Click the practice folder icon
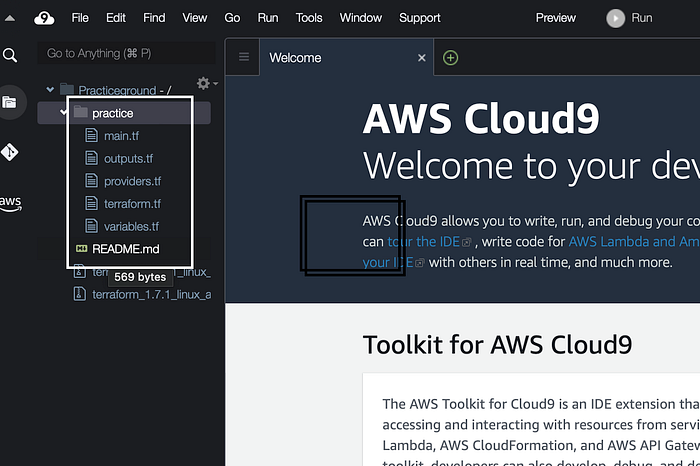Image resolution: width=700 pixels, height=466 pixels. pyautogui.click(x=80, y=112)
